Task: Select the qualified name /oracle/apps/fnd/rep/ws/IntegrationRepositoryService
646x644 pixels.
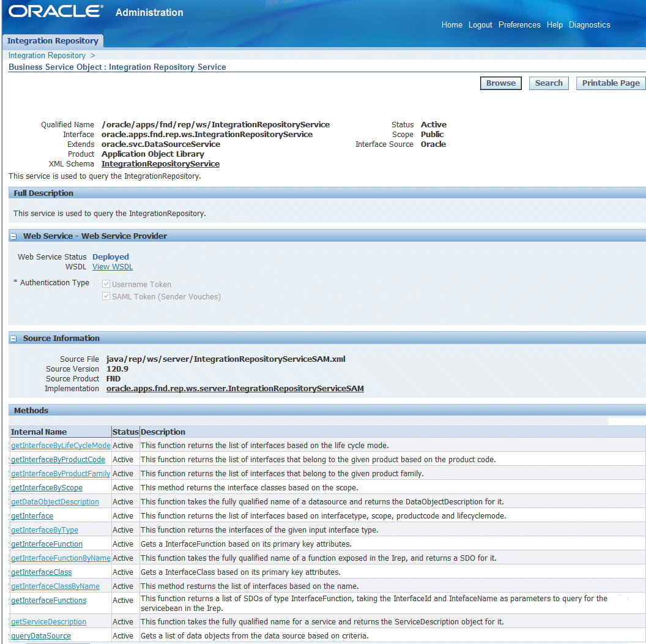Action: click(x=215, y=124)
